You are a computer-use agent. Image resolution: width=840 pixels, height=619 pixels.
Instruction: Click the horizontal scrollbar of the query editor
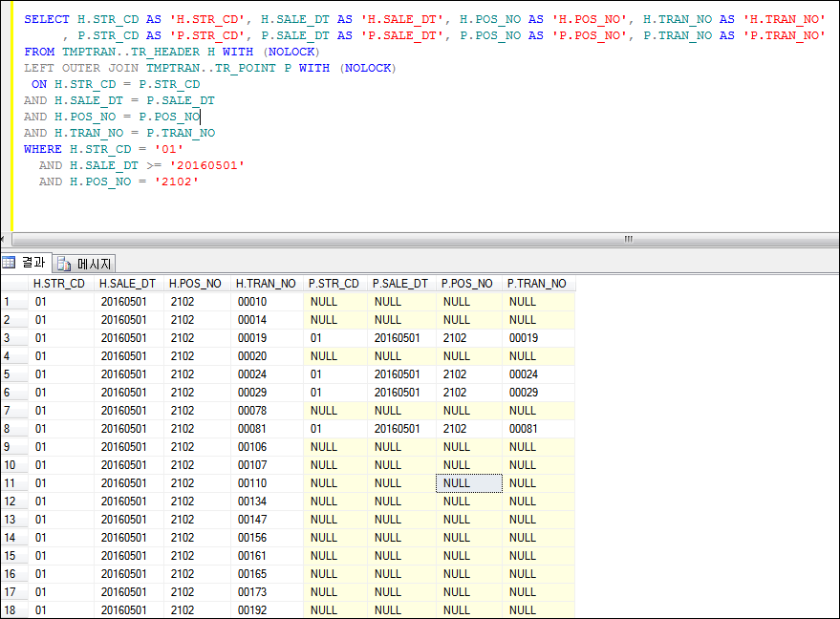(425, 239)
